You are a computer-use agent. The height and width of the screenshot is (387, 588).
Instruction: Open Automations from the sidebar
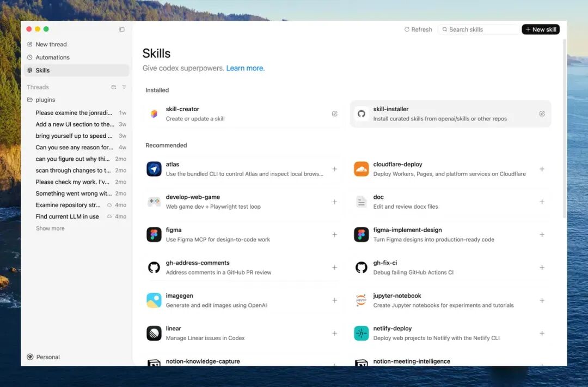tap(53, 57)
